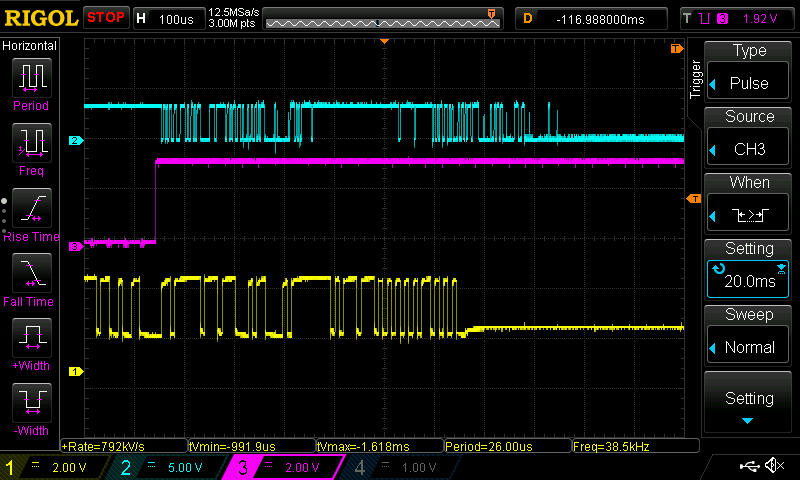Choose the Fall Time measurement icon
Viewport: 800px width, 480px height.
click(x=30, y=273)
